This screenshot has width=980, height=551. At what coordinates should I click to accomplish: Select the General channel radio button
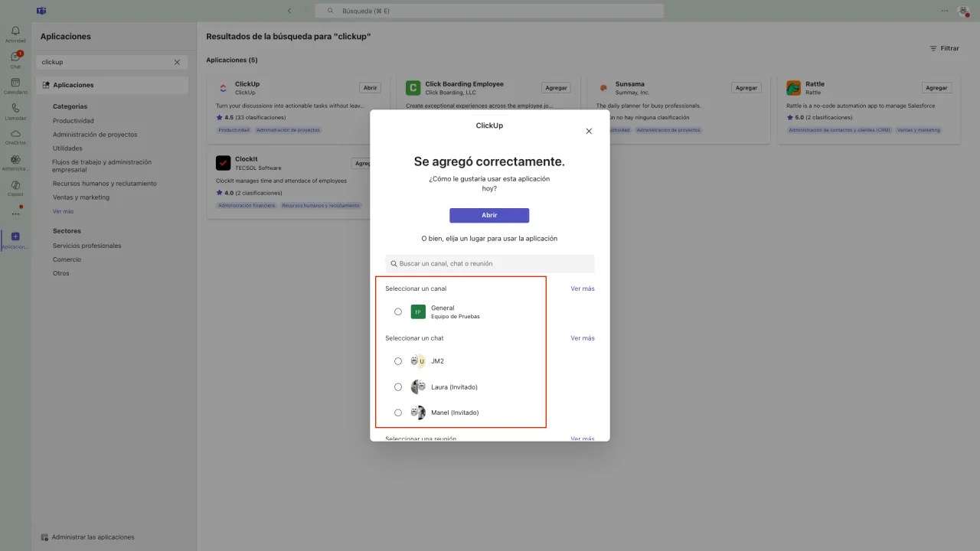[398, 311]
